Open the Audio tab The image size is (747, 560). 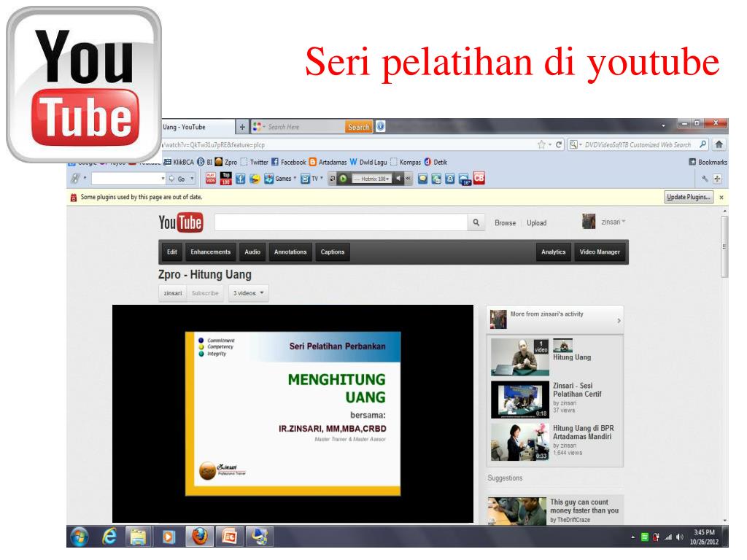pyautogui.click(x=252, y=252)
